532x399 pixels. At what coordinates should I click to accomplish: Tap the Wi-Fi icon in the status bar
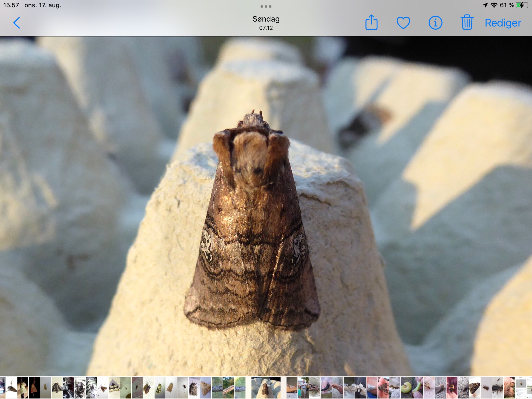pos(494,5)
